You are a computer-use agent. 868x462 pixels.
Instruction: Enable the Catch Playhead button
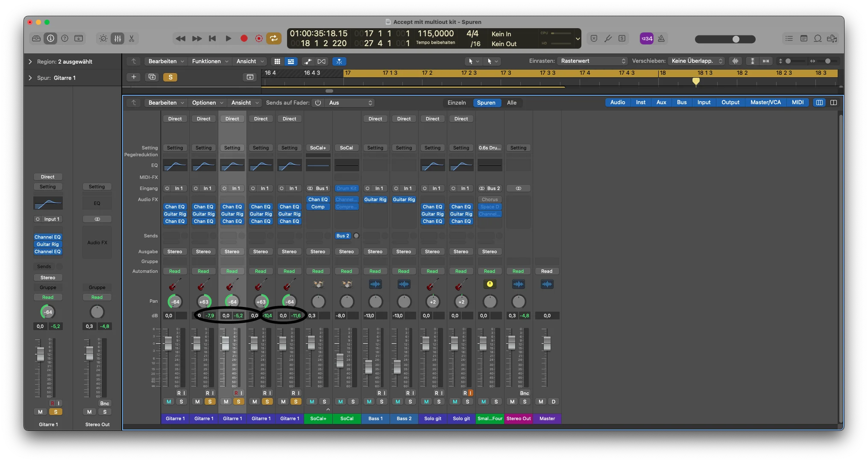tap(339, 61)
